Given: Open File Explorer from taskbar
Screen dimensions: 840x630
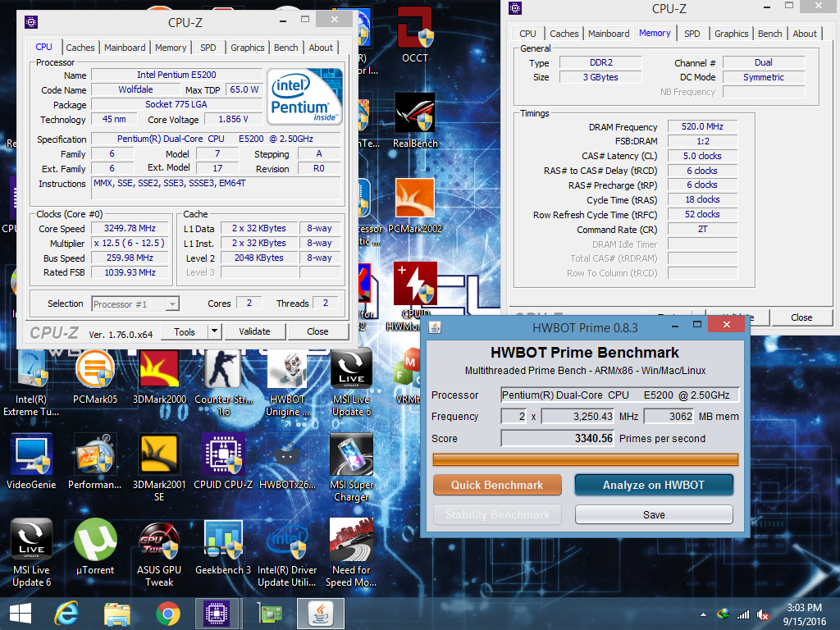Looking at the screenshot, I should point(116,614).
